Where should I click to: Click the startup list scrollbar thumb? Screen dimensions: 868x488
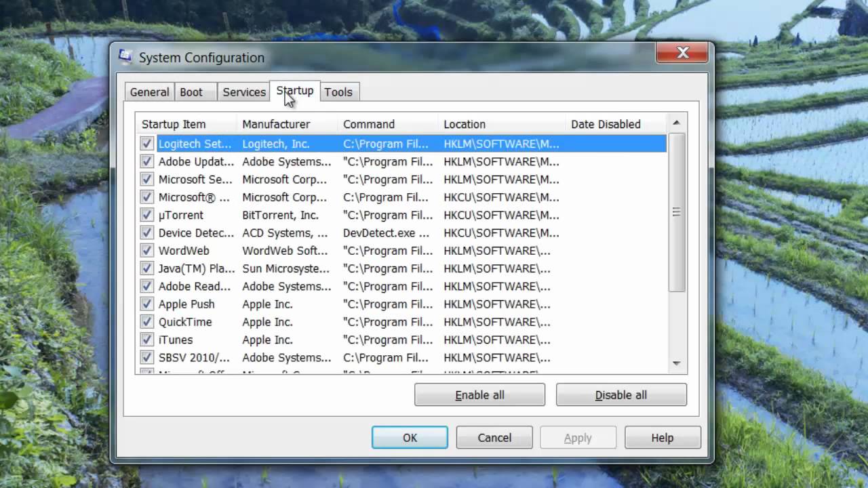pyautogui.click(x=676, y=212)
